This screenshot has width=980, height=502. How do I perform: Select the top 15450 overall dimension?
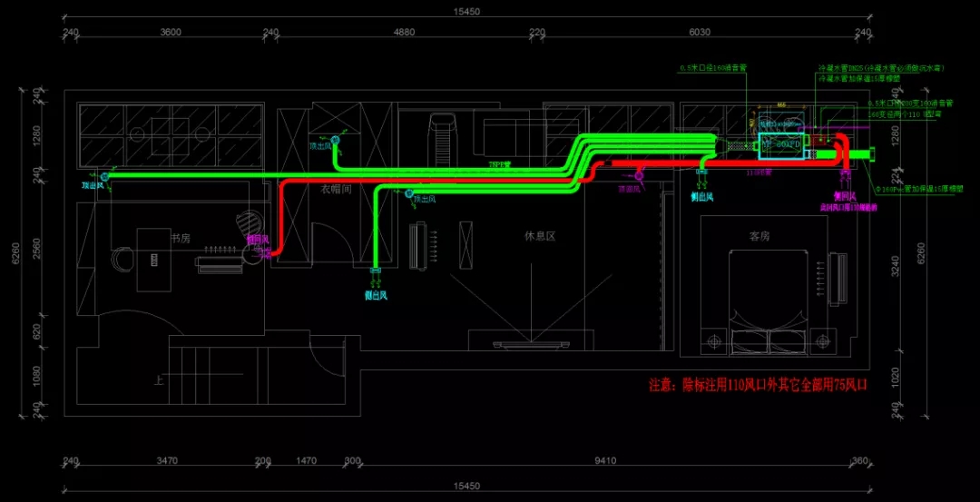466,12
